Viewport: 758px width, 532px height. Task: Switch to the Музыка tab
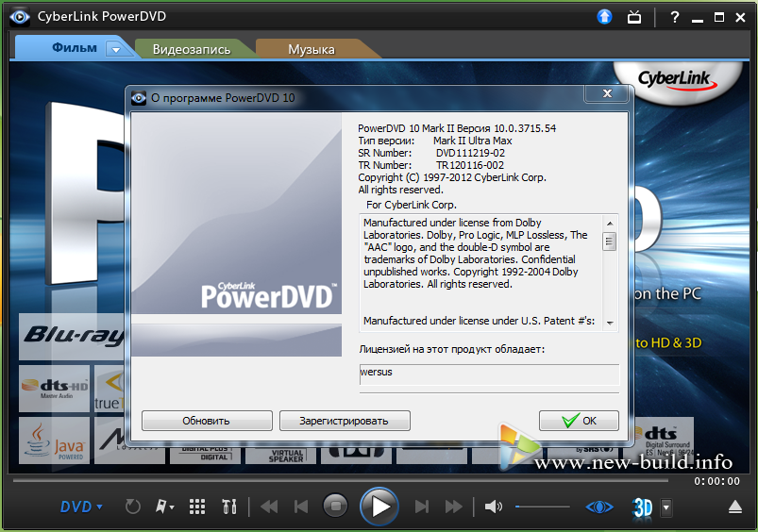click(x=312, y=49)
